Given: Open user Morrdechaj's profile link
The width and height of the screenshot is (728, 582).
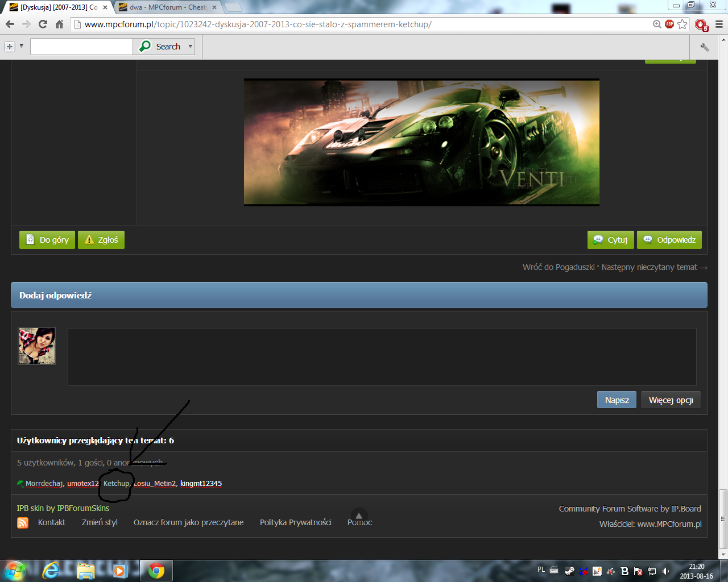Looking at the screenshot, I should tap(44, 484).
